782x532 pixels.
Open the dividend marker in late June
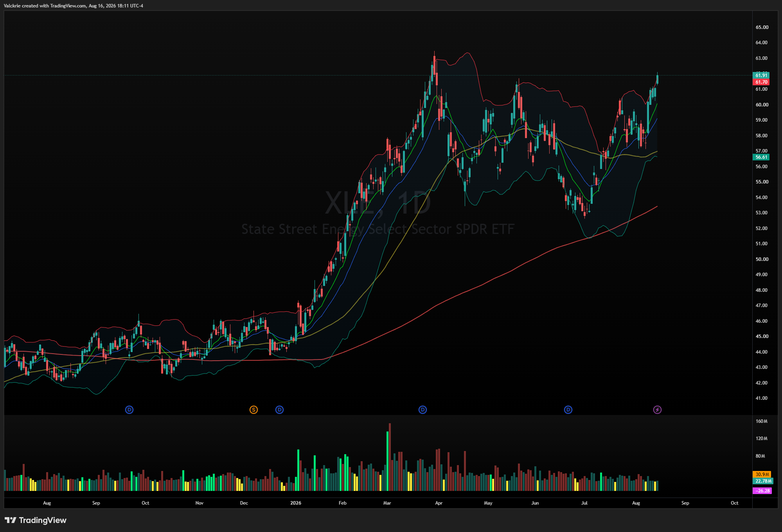(x=568, y=410)
